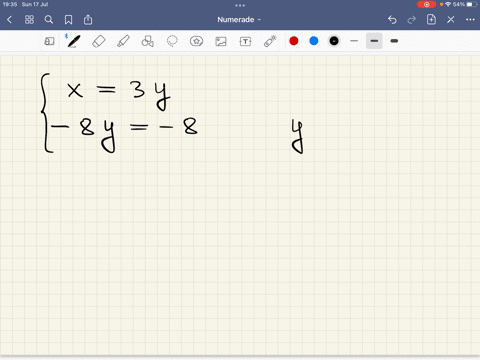Tap the three-dot multitasking control
The width and height of the screenshot is (480, 360).
[240, 5]
